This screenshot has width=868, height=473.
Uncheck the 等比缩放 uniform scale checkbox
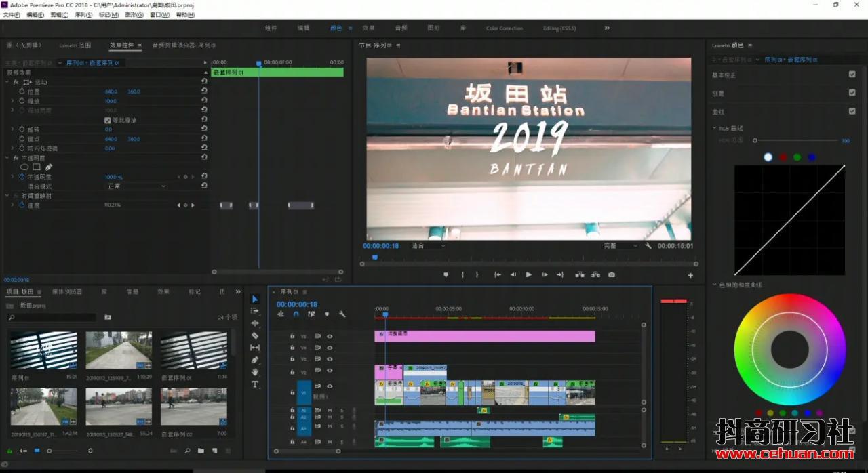[x=107, y=120]
